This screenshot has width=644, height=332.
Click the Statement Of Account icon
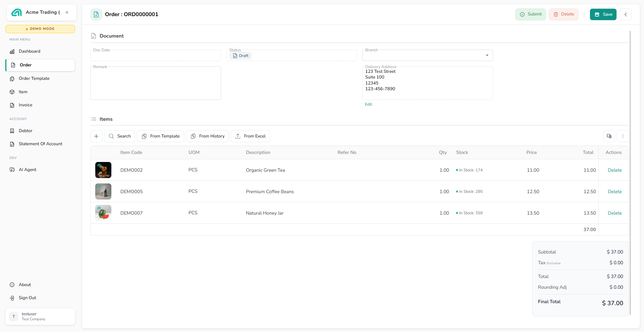point(12,144)
